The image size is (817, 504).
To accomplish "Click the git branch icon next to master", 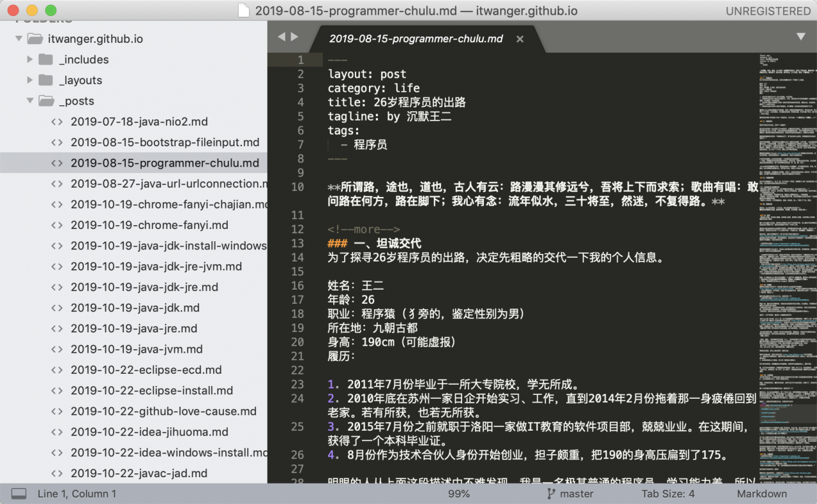I will (551, 494).
